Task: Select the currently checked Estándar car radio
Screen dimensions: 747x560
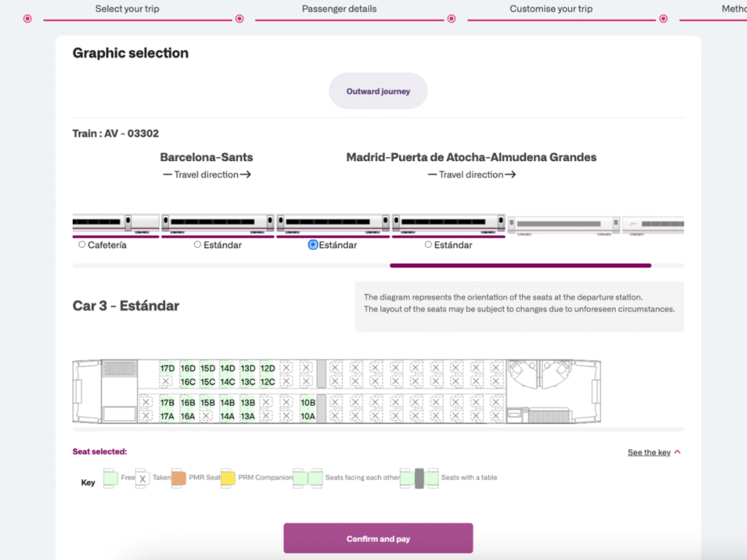Action: pyautogui.click(x=312, y=244)
